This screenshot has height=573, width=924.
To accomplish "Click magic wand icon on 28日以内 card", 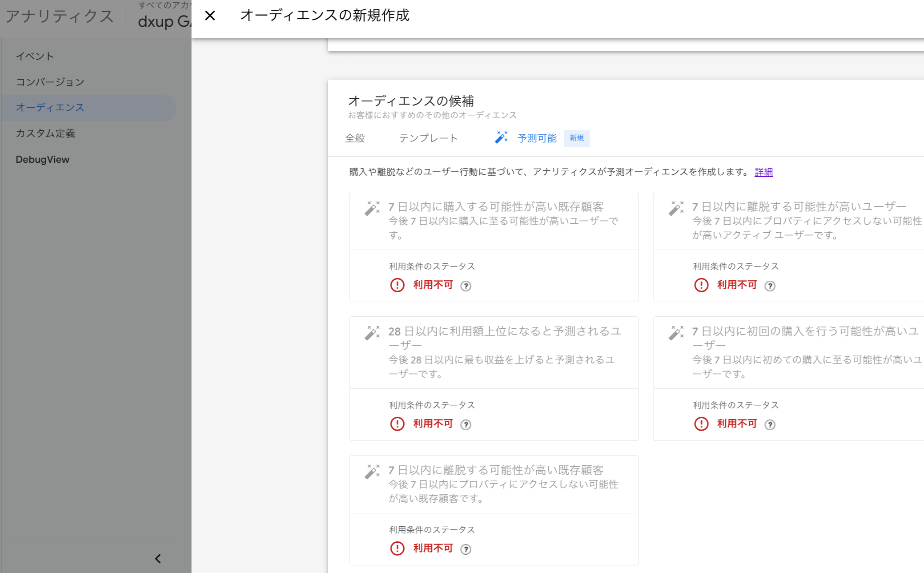I will 372,333.
